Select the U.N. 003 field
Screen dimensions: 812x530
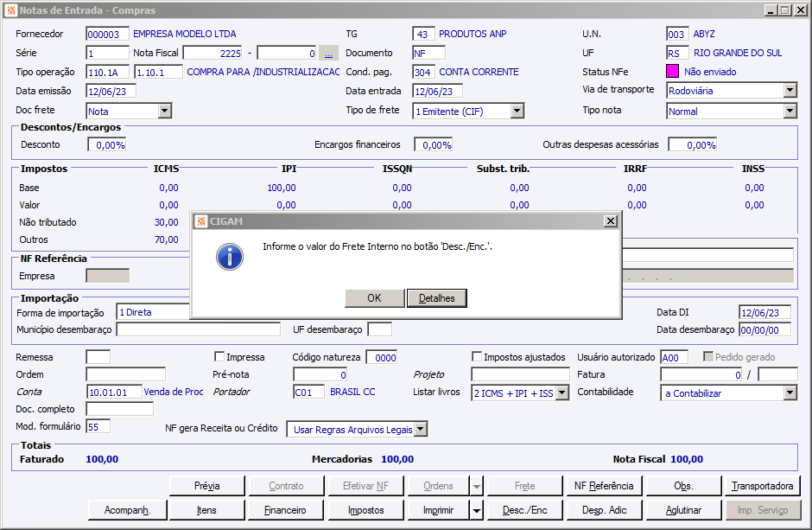tap(677, 34)
